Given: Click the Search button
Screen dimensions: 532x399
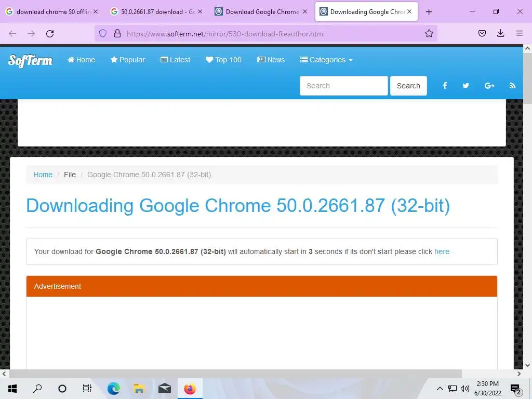Looking at the screenshot, I should point(408,86).
